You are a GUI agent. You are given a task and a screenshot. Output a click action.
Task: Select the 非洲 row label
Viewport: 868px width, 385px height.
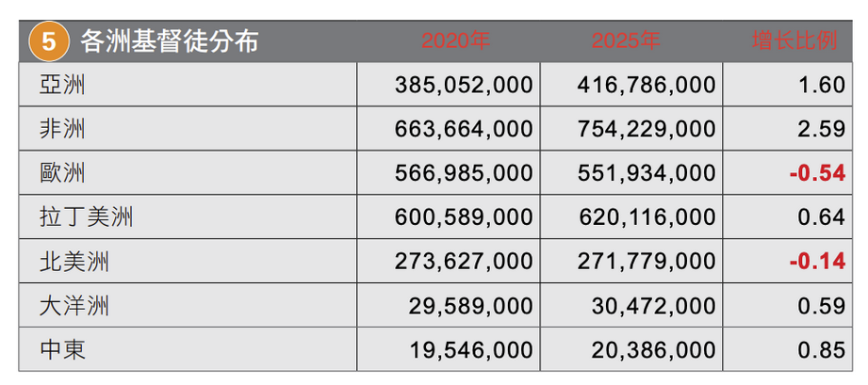click(x=64, y=130)
